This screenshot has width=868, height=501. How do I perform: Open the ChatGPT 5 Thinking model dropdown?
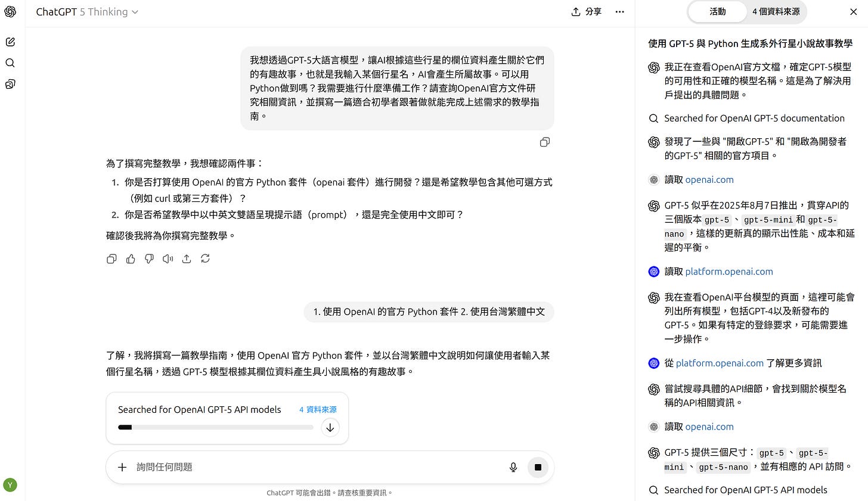pyautogui.click(x=87, y=12)
